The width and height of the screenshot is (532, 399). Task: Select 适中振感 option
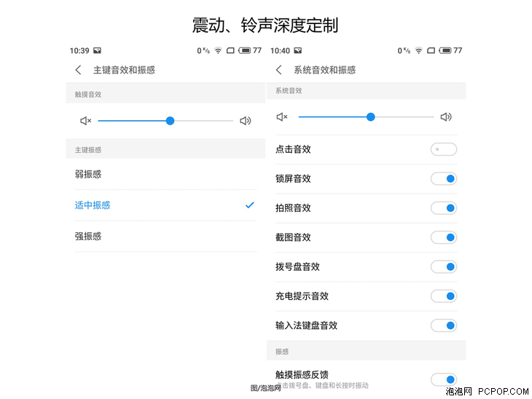pyautogui.click(x=165, y=205)
